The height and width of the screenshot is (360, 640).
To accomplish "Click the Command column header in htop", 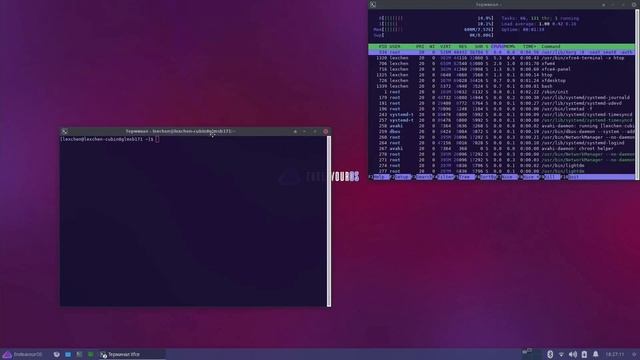I will coord(551,47).
